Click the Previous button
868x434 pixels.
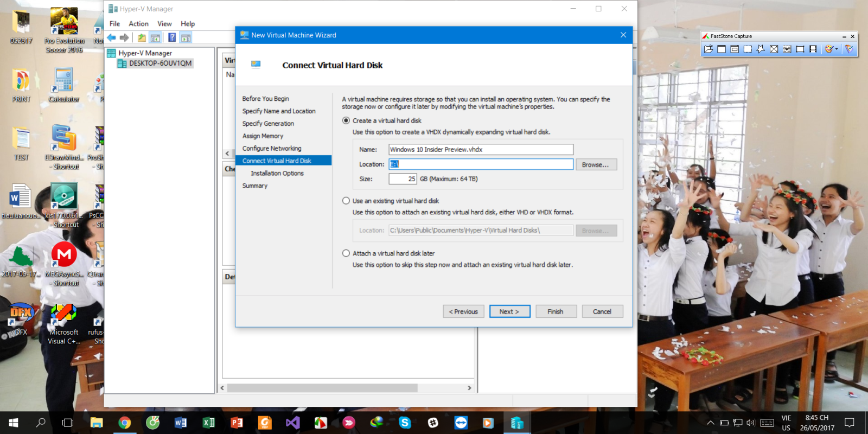point(463,311)
